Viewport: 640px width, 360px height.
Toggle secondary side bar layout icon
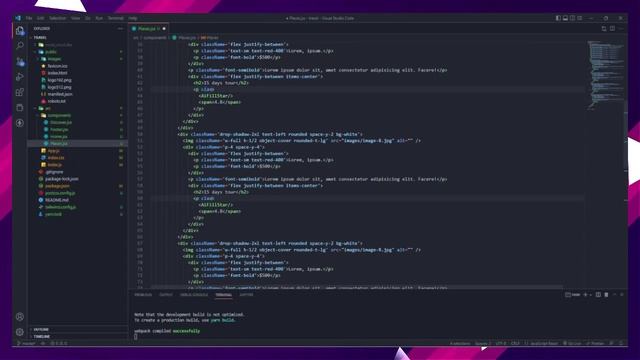pos(572,18)
